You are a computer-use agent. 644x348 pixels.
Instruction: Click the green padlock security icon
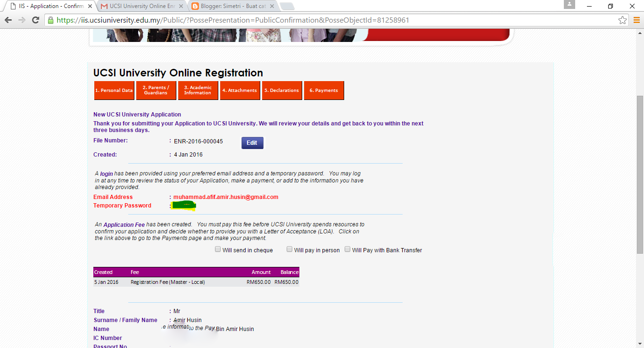click(51, 20)
